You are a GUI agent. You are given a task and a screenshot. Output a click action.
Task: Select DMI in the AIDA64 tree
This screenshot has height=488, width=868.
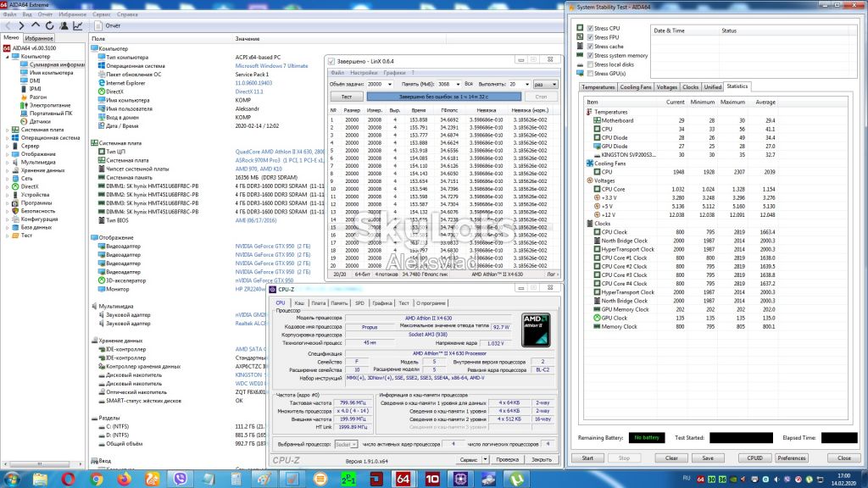pos(35,80)
